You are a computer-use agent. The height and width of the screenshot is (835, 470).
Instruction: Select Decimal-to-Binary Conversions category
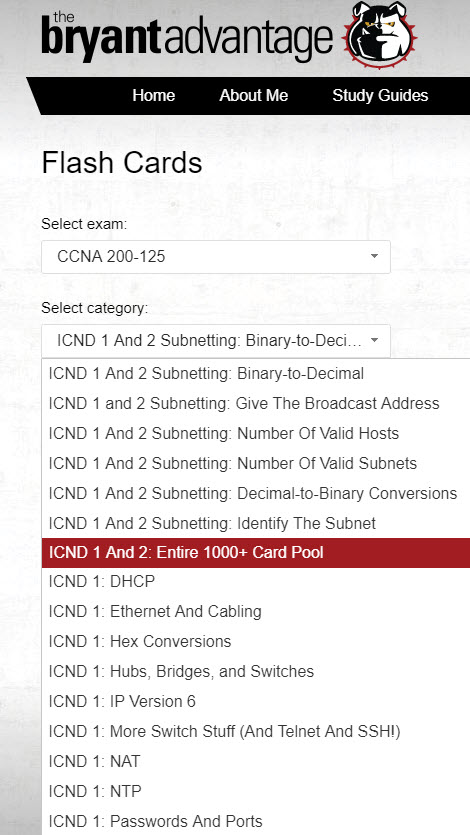coord(256,493)
